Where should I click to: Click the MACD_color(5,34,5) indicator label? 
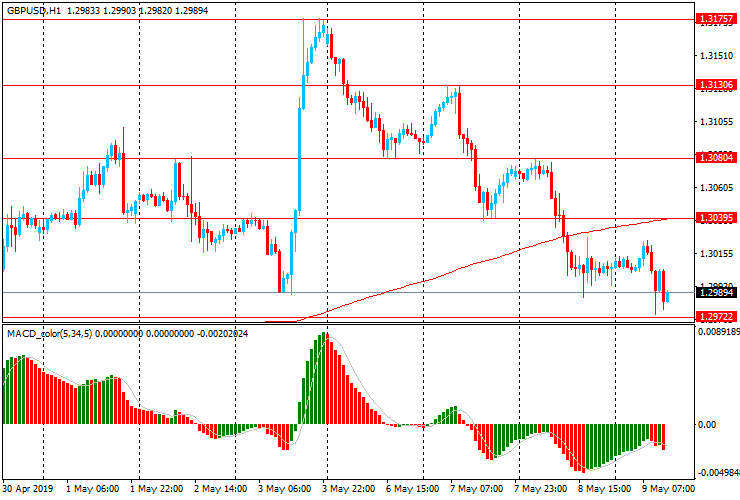click(50, 334)
